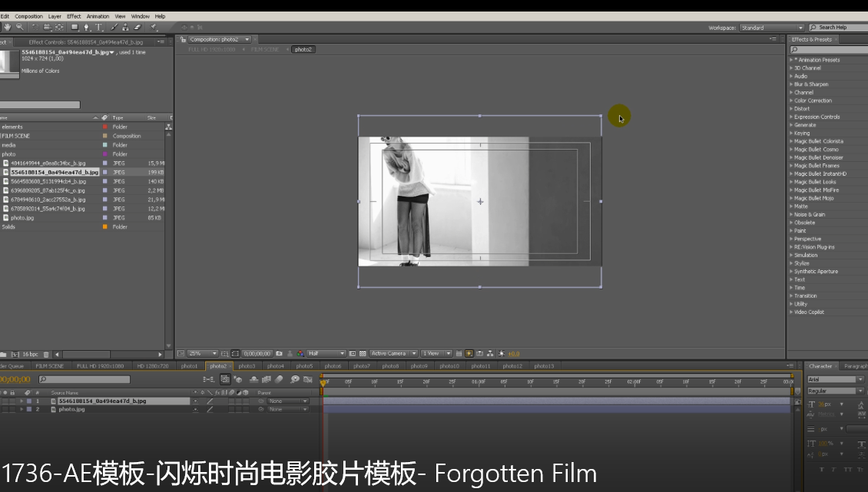Click the composition flowchart icon in viewer

(491, 354)
